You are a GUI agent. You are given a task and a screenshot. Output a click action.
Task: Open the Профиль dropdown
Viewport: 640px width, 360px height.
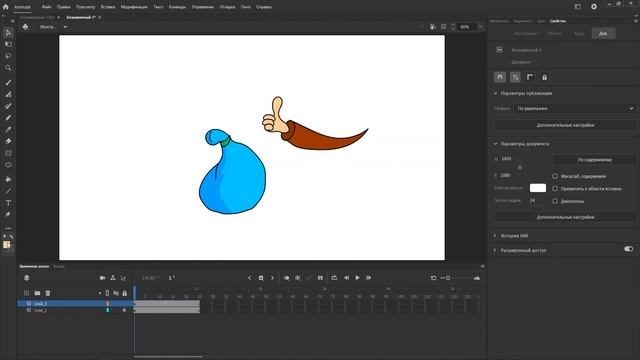575,109
